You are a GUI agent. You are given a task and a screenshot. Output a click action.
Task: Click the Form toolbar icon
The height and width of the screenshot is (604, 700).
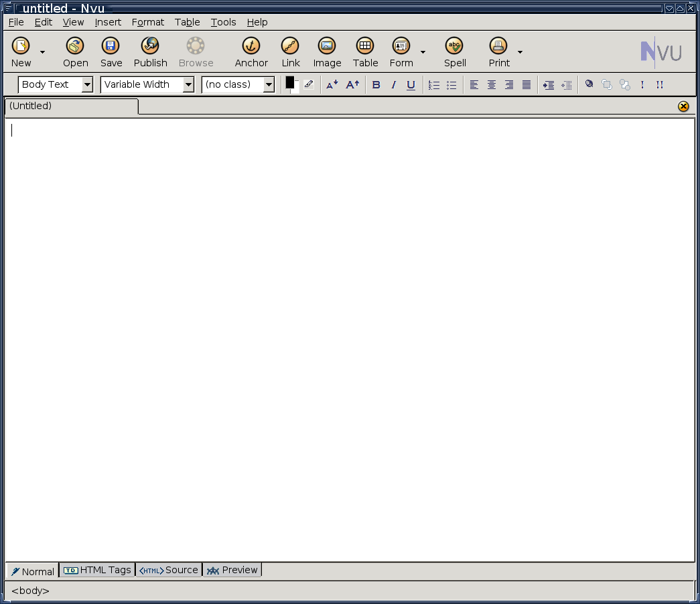pyautogui.click(x=401, y=52)
